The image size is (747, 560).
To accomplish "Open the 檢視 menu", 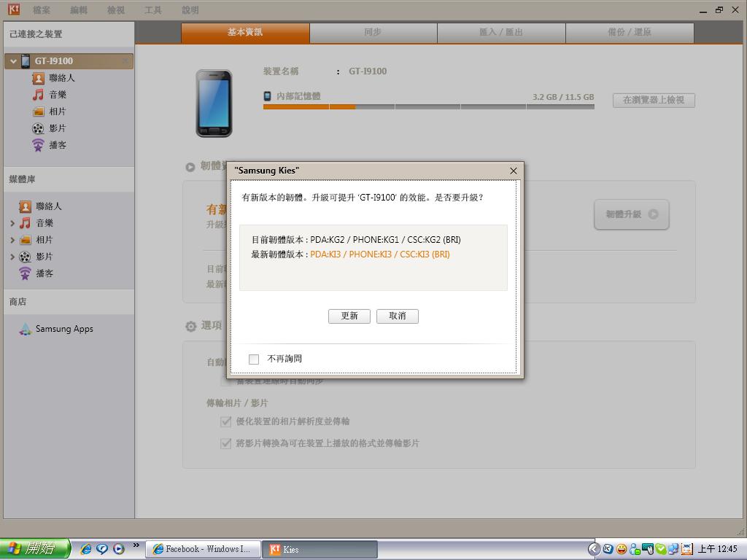I will click(x=116, y=10).
